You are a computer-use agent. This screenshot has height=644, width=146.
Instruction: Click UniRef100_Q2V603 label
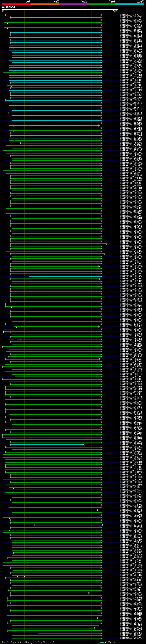(x=131, y=77)
